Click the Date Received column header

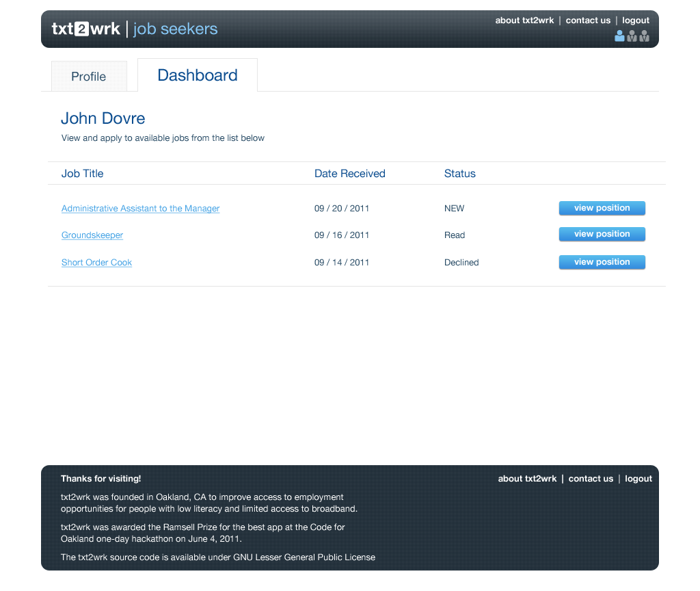pos(349,174)
